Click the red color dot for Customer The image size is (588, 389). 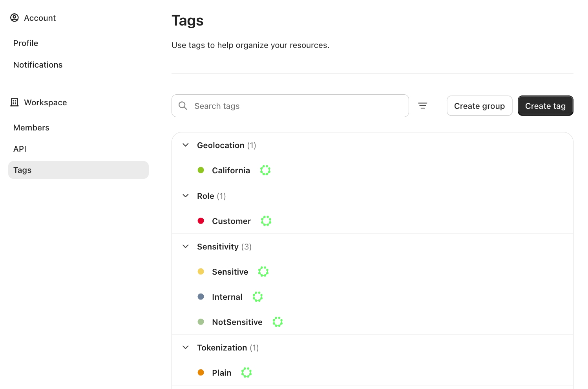[201, 221]
